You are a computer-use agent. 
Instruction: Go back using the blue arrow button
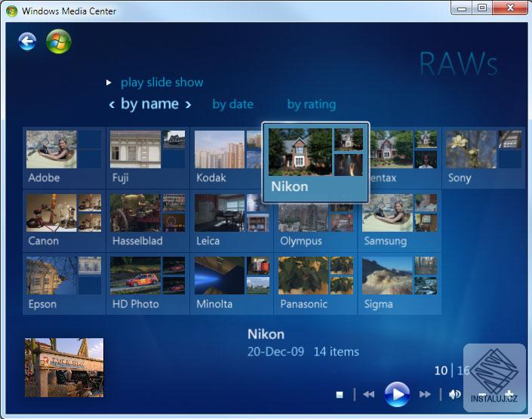coord(27,42)
